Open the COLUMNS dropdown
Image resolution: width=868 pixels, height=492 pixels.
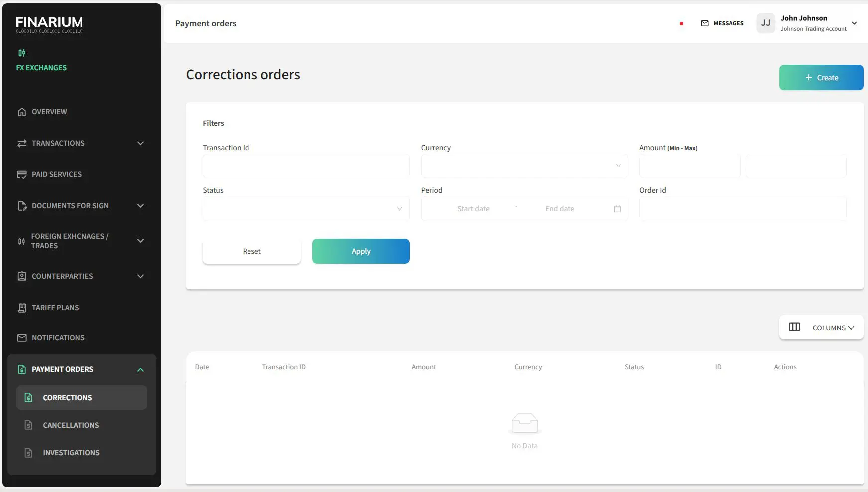(x=821, y=328)
